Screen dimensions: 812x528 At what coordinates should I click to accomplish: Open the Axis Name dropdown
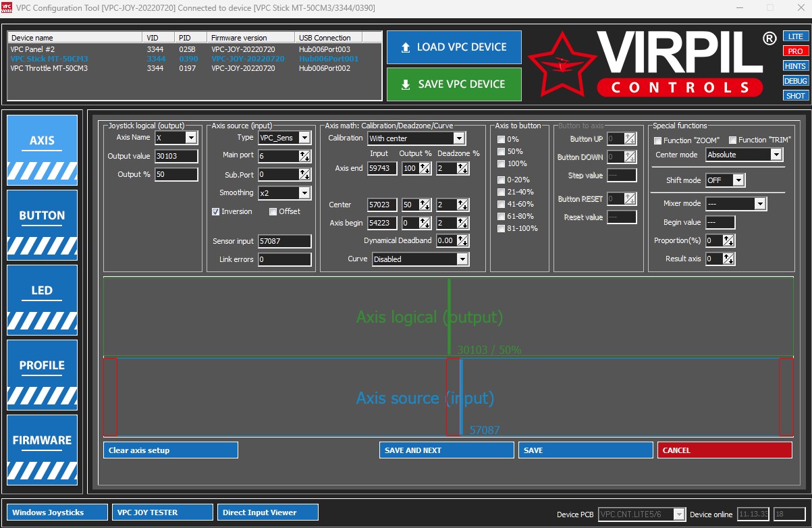191,138
